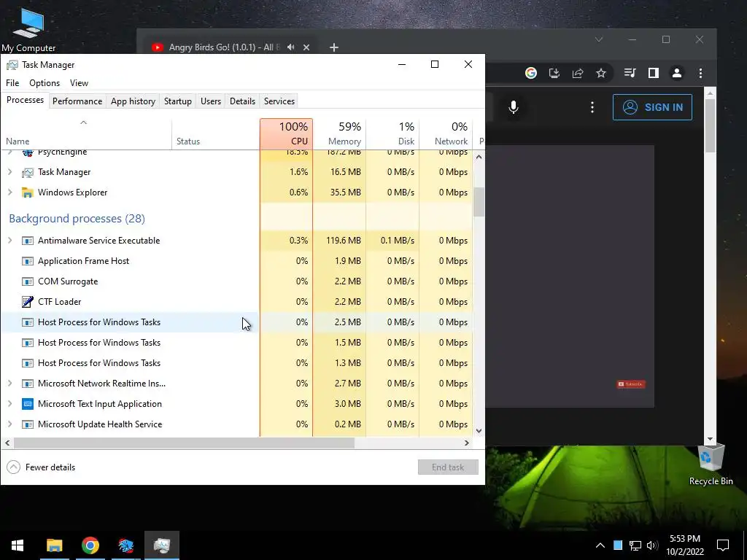The height and width of the screenshot is (560, 747).
Task: Expand Microsoft Network Realtime Inspection row
Action: 9,384
